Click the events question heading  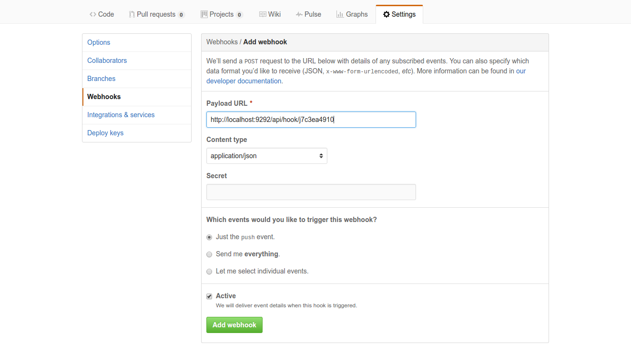point(292,220)
